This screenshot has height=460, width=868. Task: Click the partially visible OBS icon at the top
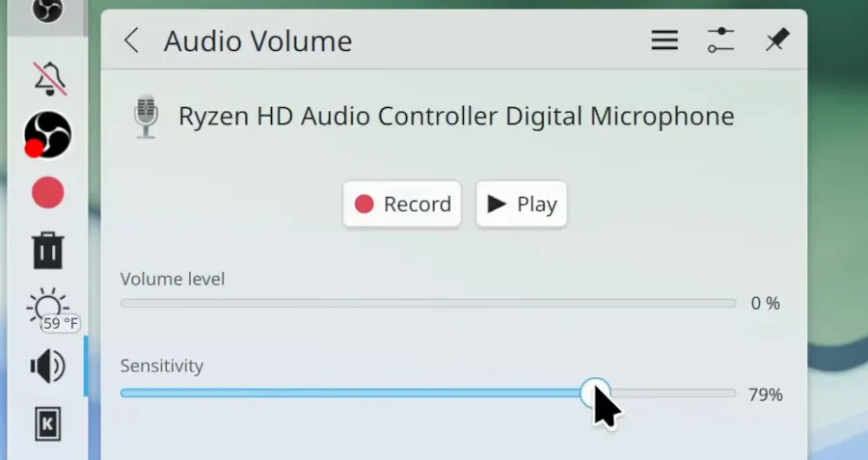click(47, 10)
